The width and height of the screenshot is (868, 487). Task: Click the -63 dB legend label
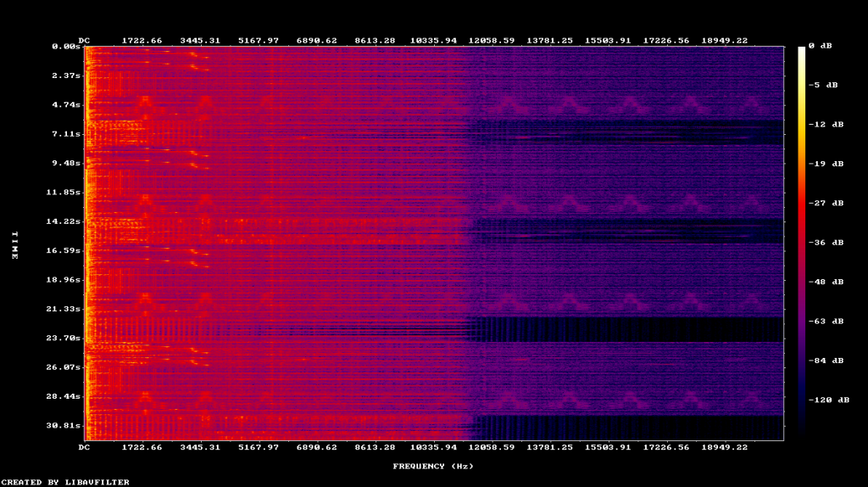[x=826, y=322]
